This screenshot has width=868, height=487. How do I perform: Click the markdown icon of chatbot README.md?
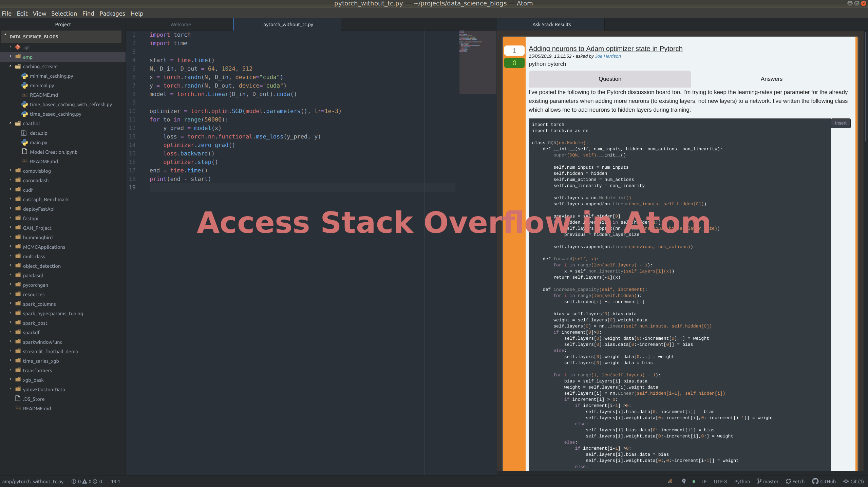[25, 161]
